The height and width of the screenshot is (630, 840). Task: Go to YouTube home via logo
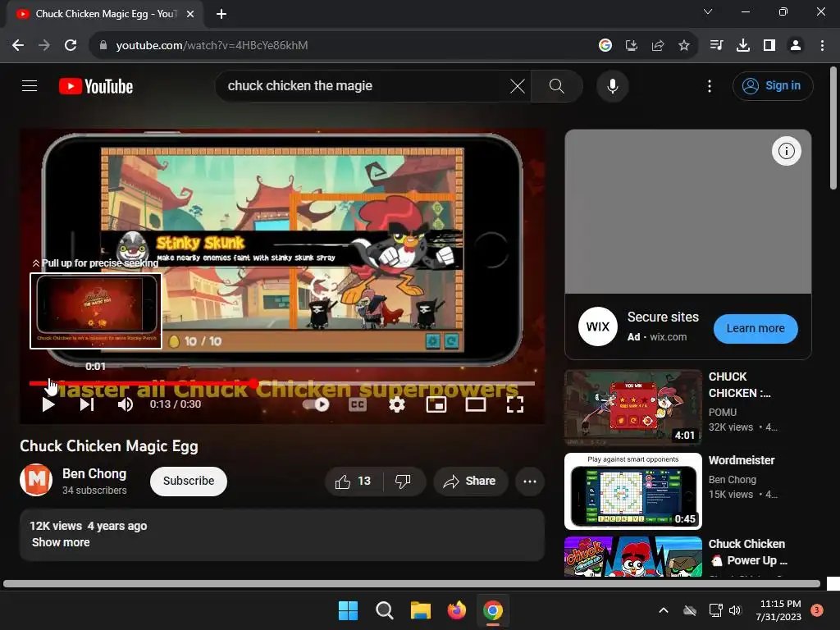coord(96,86)
